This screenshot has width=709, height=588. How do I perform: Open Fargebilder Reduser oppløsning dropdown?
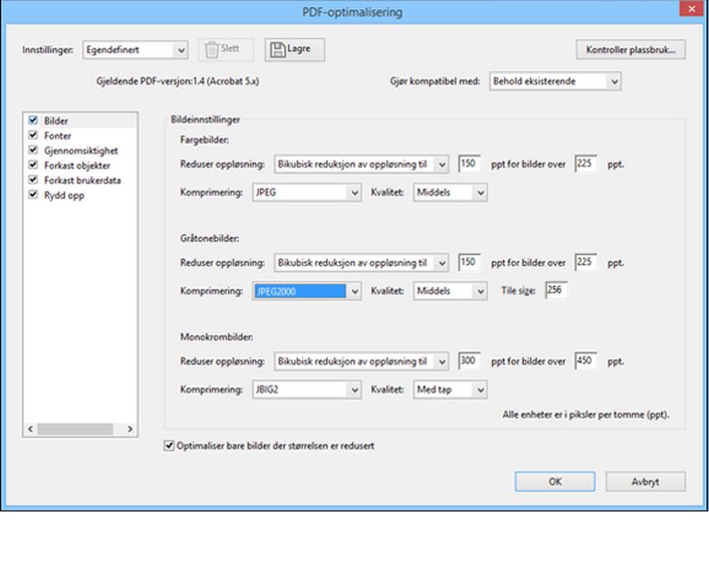tap(361, 164)
